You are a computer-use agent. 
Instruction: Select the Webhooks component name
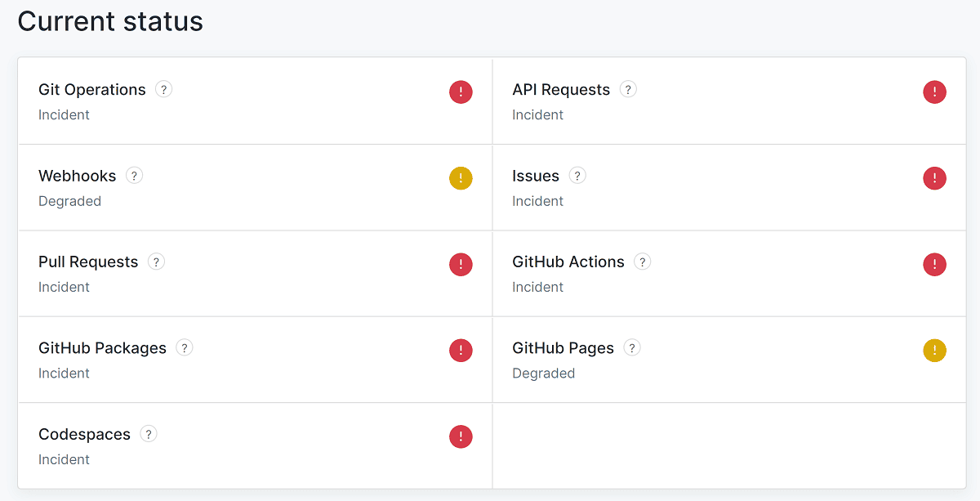[x=78, y=176]
